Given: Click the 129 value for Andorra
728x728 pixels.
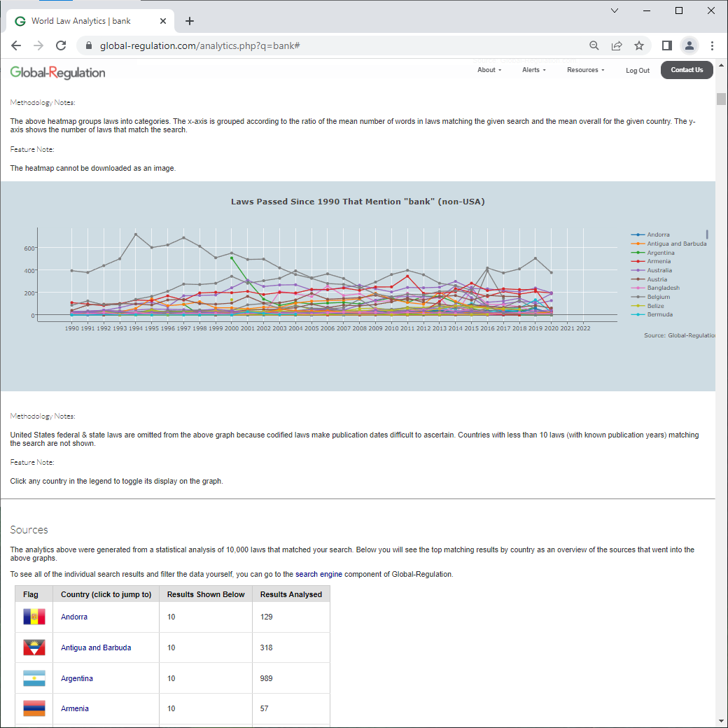Looking at the screenshot, I should 267,617.
